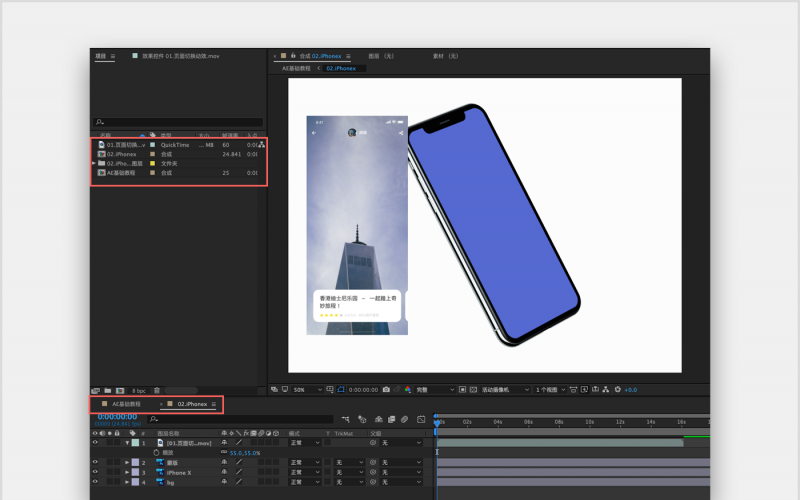This screenshot has width=800, height=500.
Task: Open the 完整 resolution dropdown
Action: coord(435,390)
